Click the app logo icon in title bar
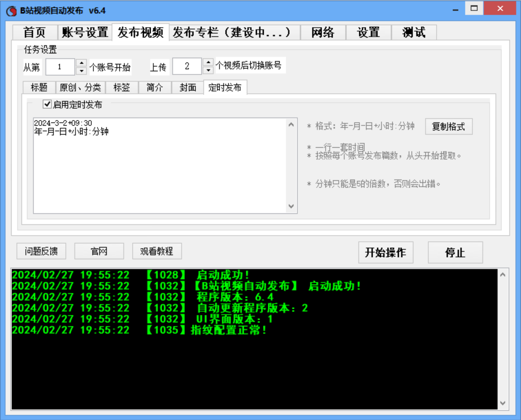 click(11, 11)
